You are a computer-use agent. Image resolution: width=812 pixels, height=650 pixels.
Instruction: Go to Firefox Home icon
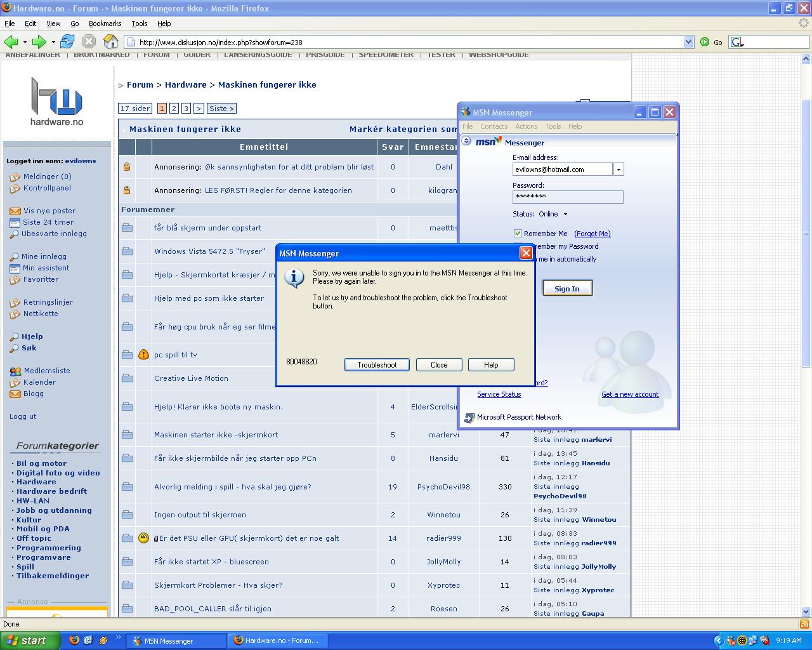110,42
